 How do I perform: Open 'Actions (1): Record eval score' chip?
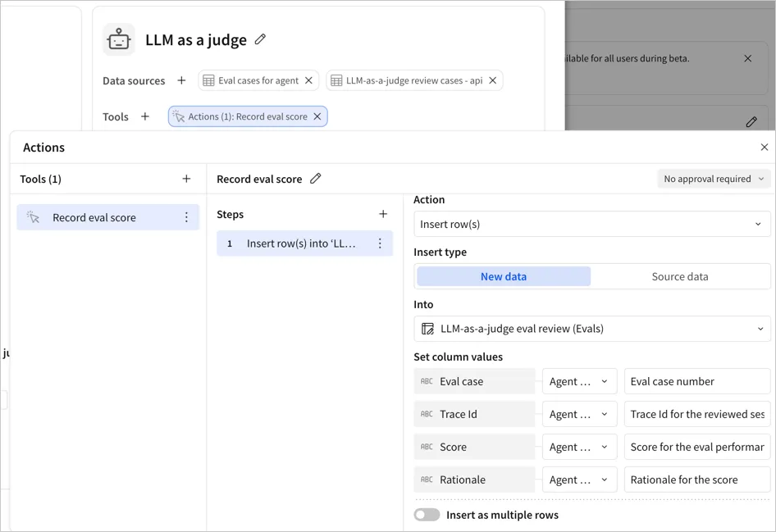click(248, 116)
